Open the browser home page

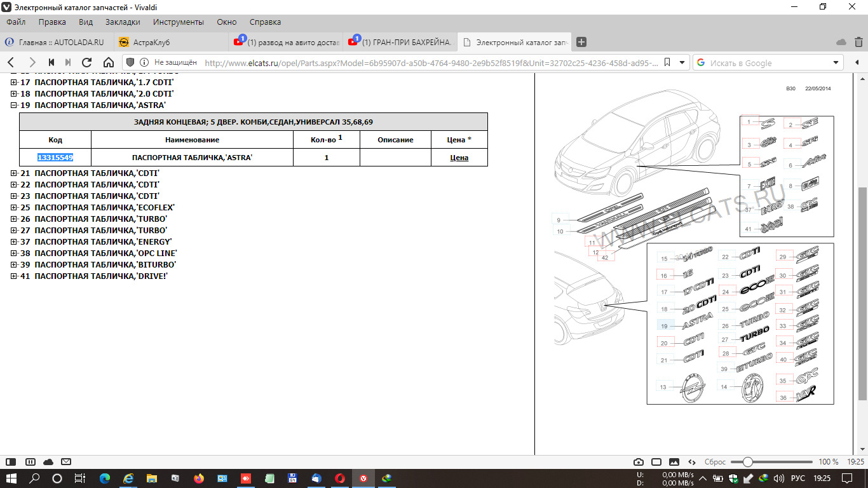coord(108,62)
